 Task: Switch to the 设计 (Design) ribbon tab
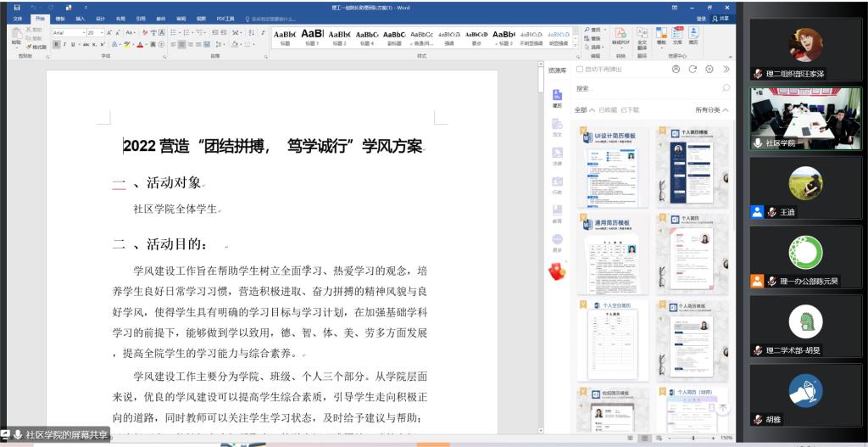pos(100,19)
